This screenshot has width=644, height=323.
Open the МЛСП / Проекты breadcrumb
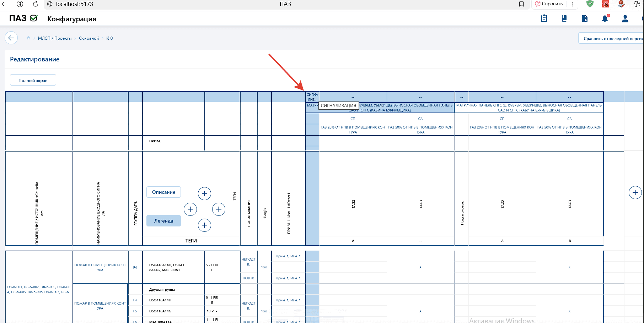pyautogui.click(x=55, y=38)
